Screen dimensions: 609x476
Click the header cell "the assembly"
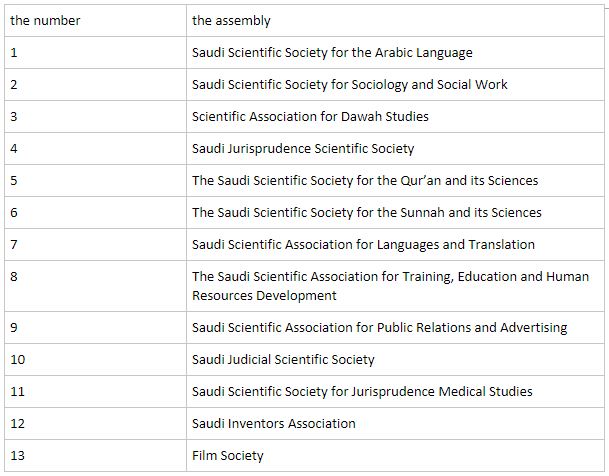231,20
